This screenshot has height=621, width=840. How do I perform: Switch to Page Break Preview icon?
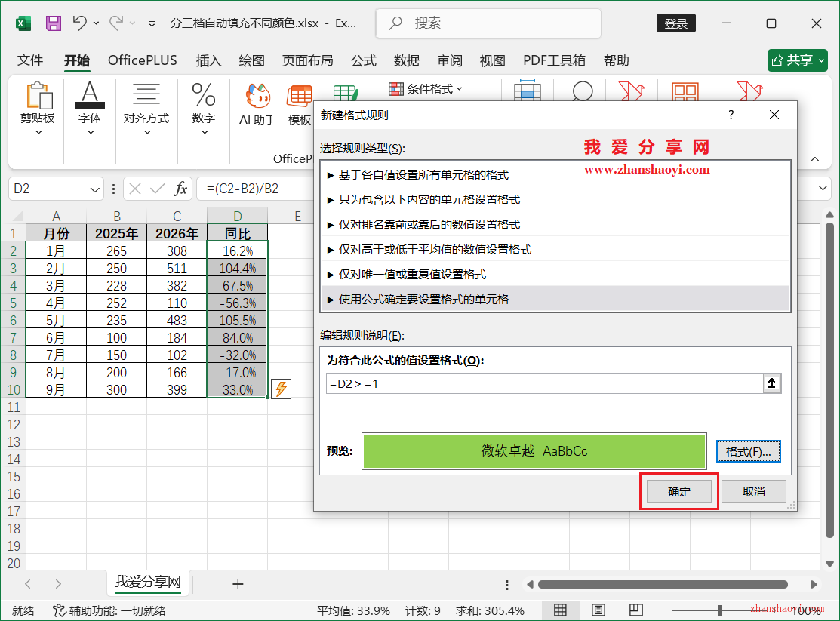pos(636,610)
